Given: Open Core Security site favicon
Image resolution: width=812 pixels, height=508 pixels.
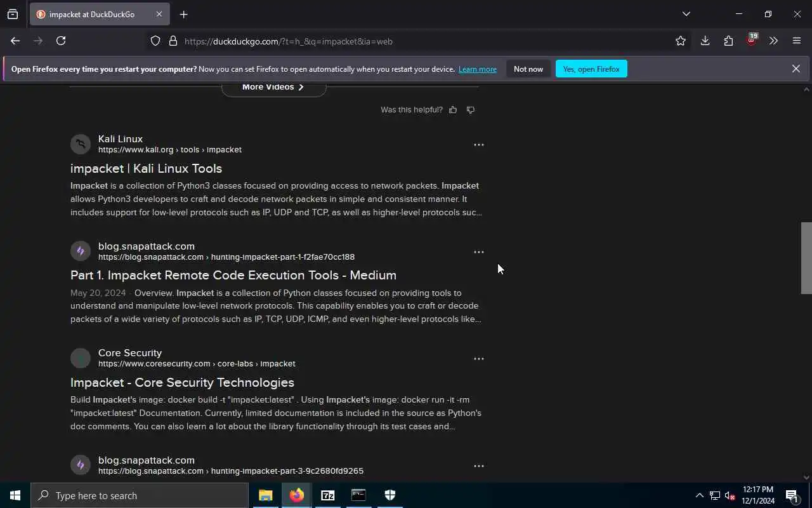Looking at the screenshot, I should 81,358.
